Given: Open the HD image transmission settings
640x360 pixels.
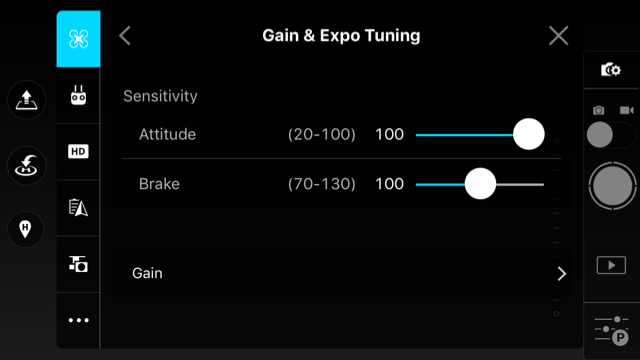Looking at the screenshot, I should point(78,151).
